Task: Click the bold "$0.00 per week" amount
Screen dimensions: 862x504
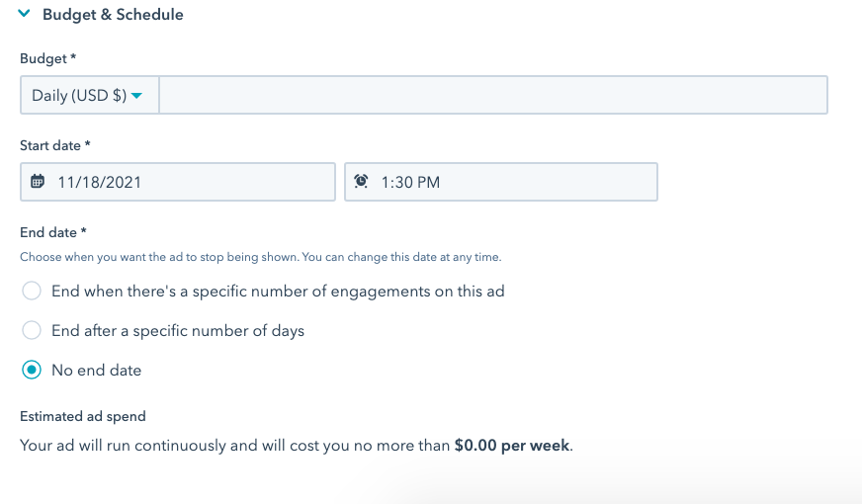Action: pyautogui.click(x=511, y=446)
